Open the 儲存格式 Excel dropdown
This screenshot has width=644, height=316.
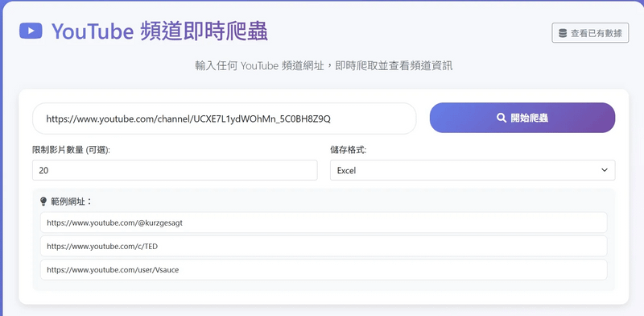click(473, 170)
